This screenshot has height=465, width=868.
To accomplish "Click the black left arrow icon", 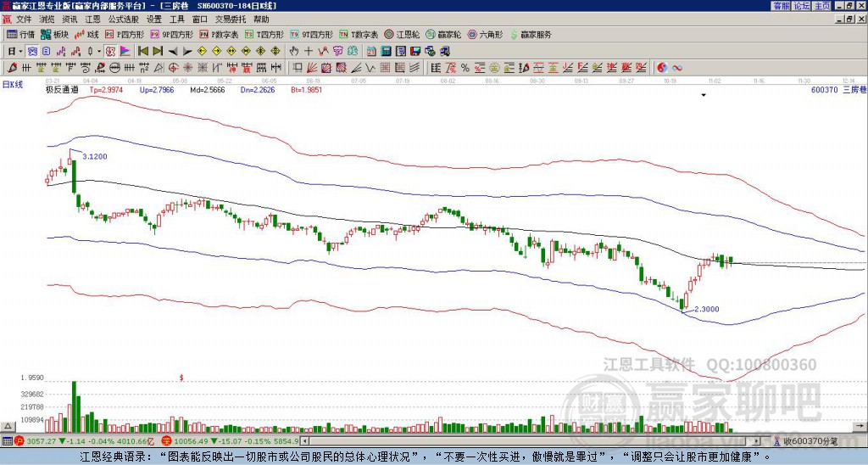I will pyautogui.click(x=173, y=52).
